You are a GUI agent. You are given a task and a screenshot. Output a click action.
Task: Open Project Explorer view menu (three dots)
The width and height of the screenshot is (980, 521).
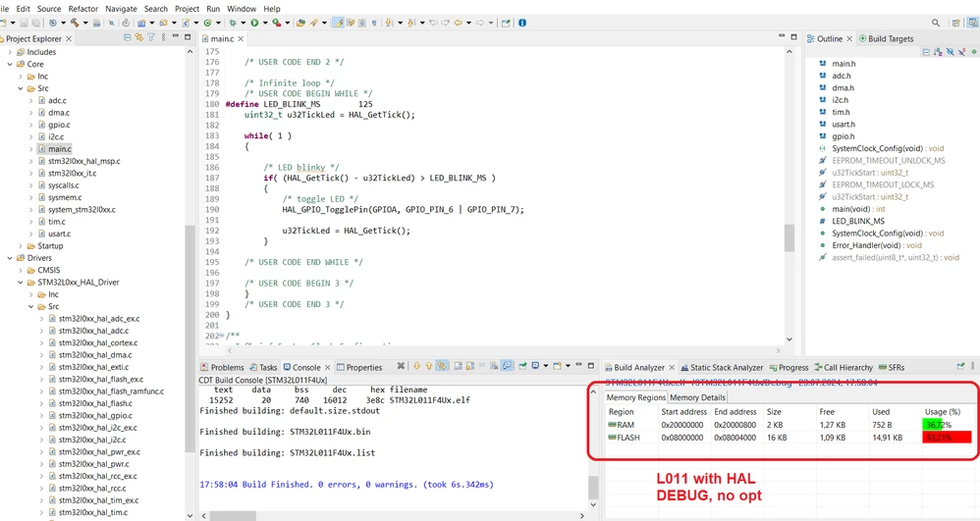click(164, 38)
